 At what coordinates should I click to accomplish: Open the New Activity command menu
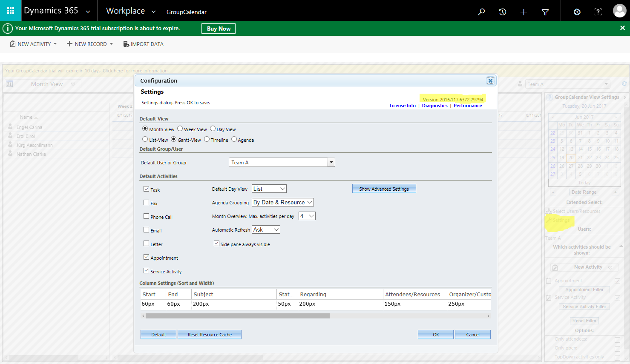[33, 44]
